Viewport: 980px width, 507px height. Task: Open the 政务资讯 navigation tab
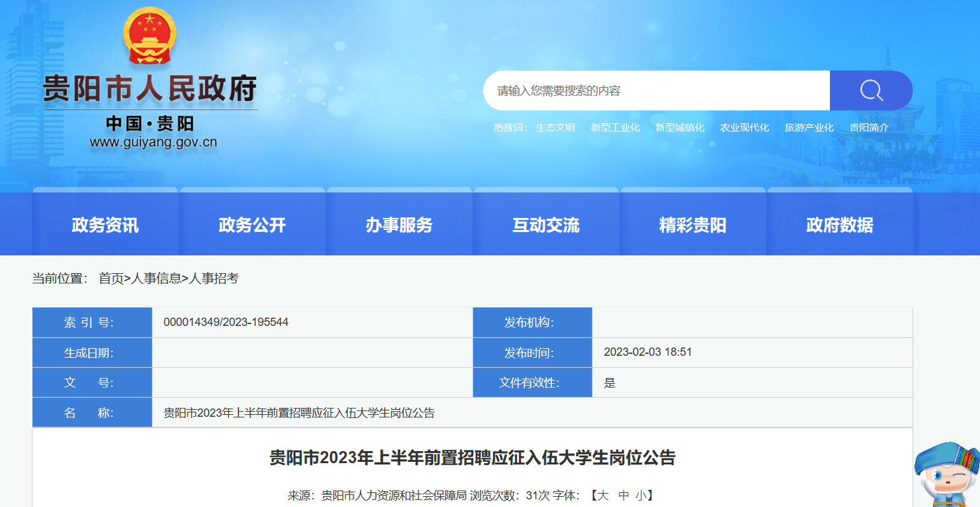105,224
